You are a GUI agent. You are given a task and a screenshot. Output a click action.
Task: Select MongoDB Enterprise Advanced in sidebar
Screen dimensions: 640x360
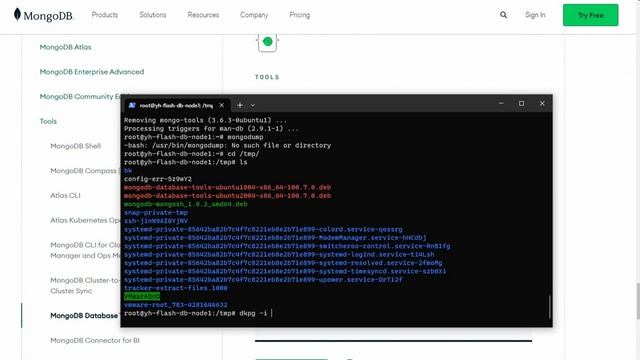[x=92, y=72]
